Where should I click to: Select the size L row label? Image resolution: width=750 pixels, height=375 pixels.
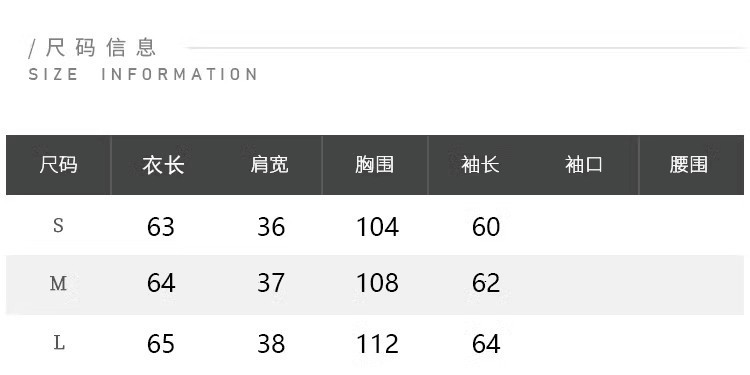(59, 343)
